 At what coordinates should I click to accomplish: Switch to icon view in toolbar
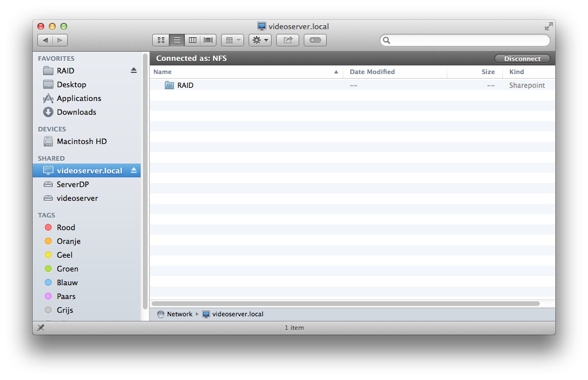(x=161, y=40)
